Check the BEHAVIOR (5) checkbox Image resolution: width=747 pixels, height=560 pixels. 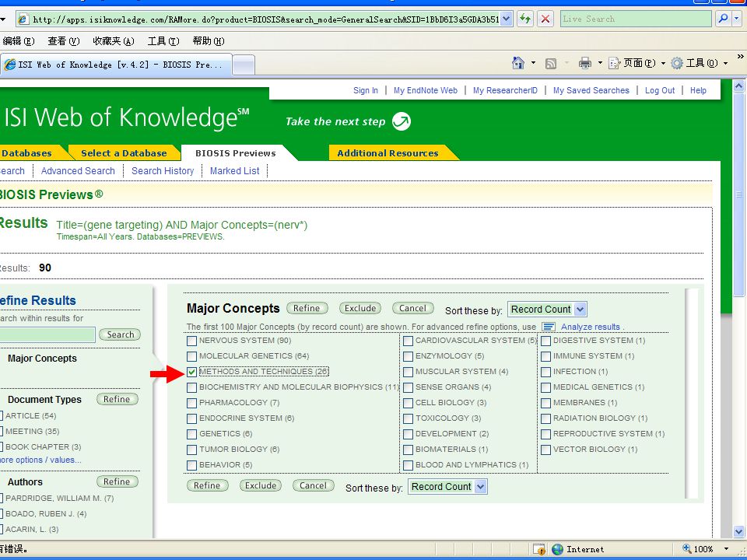pos(191,466)
